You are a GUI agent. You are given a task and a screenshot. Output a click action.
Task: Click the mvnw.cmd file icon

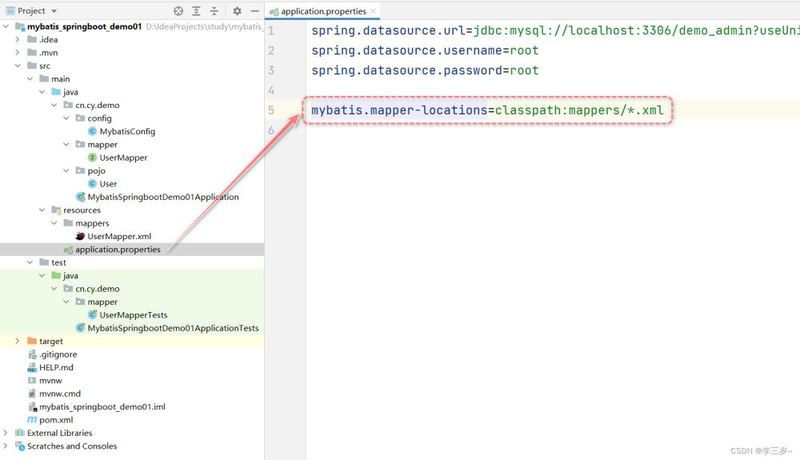(x=32, y=394)
